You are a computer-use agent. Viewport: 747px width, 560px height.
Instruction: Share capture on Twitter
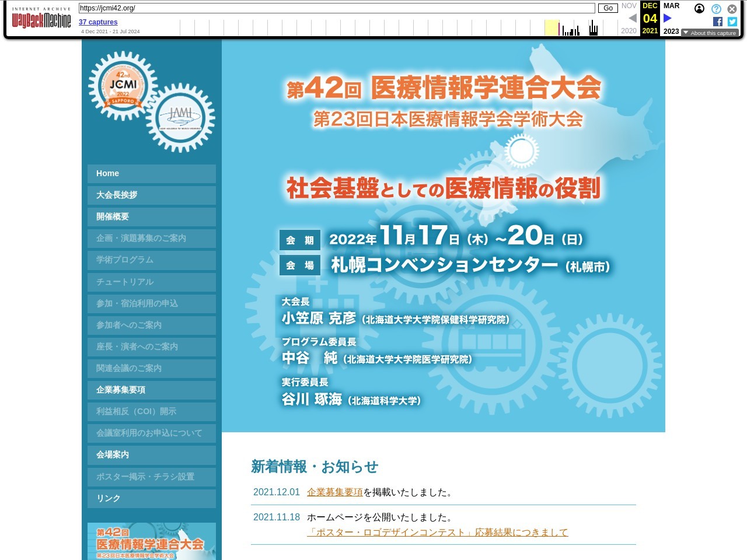732,22
